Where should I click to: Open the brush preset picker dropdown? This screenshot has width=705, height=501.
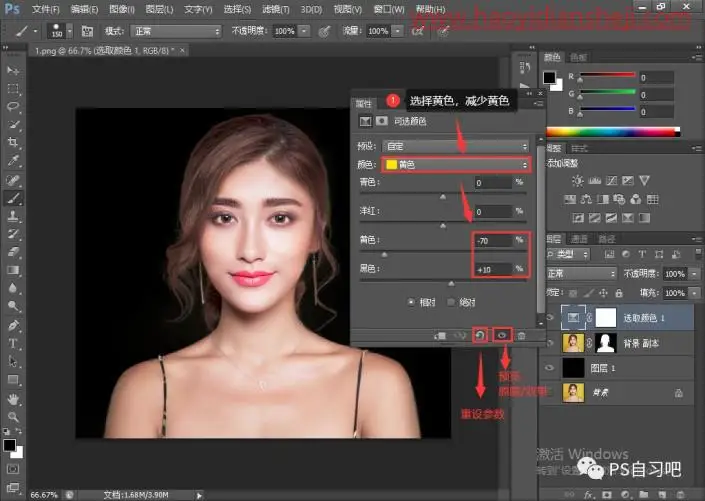click(x=70, y=31)
